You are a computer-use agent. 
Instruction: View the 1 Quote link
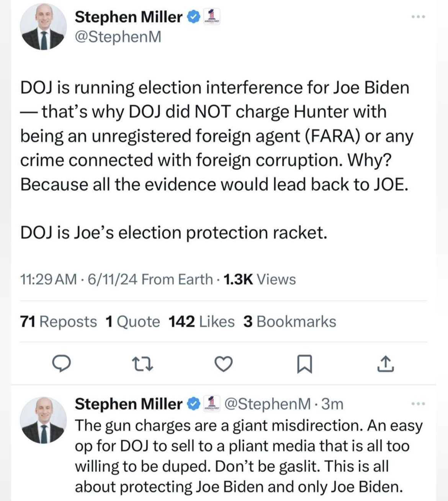click(x=132, y=322)
